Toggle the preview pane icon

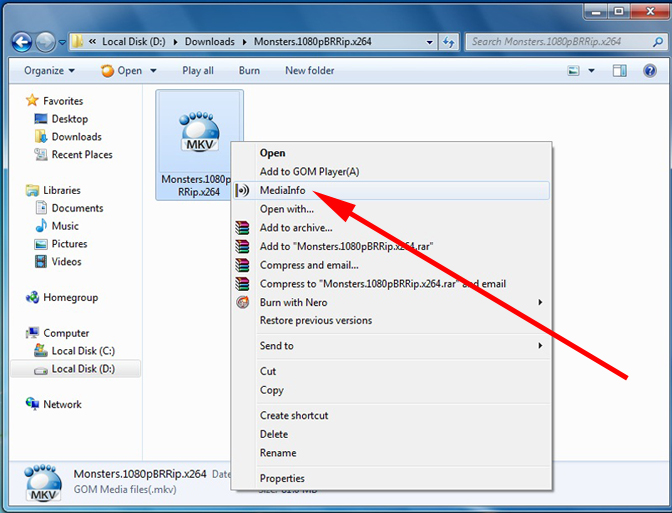[x=620, y=71]
